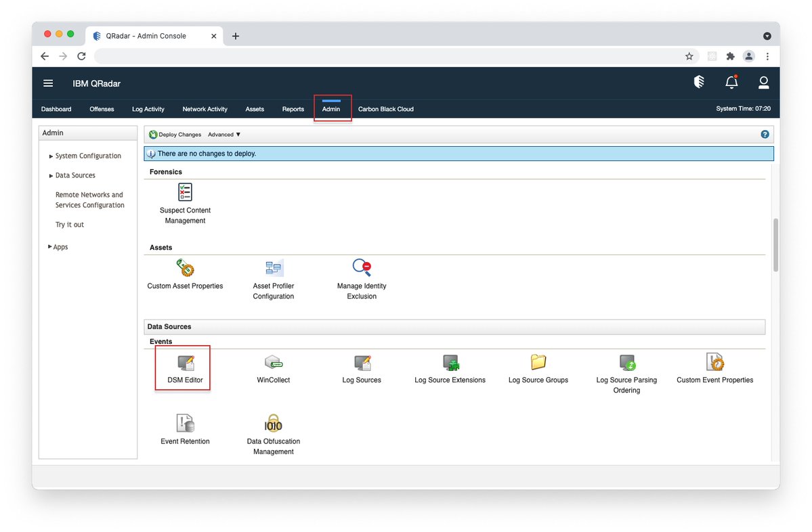Click the blue help question mark icon
This screenshot has height=532, width=812.
click(x=765, y=134)
